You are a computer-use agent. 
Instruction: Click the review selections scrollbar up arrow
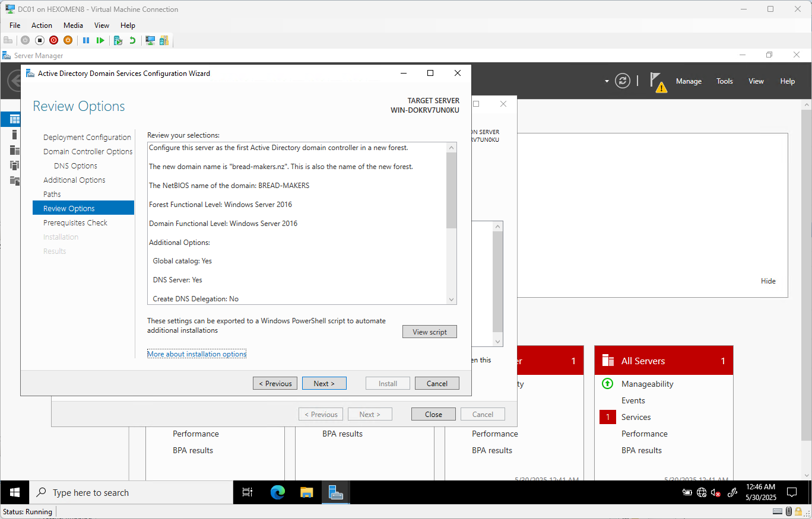click(452, 148)
